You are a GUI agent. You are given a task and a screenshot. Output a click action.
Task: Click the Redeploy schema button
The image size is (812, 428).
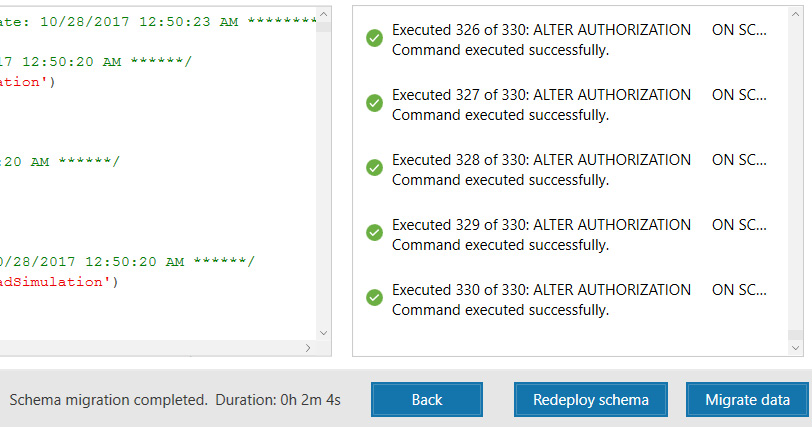click(591, 400)
